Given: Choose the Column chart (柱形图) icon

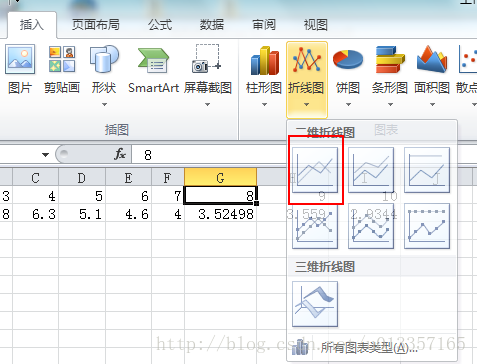Looking at the screenshot, I should pos(265,60).
